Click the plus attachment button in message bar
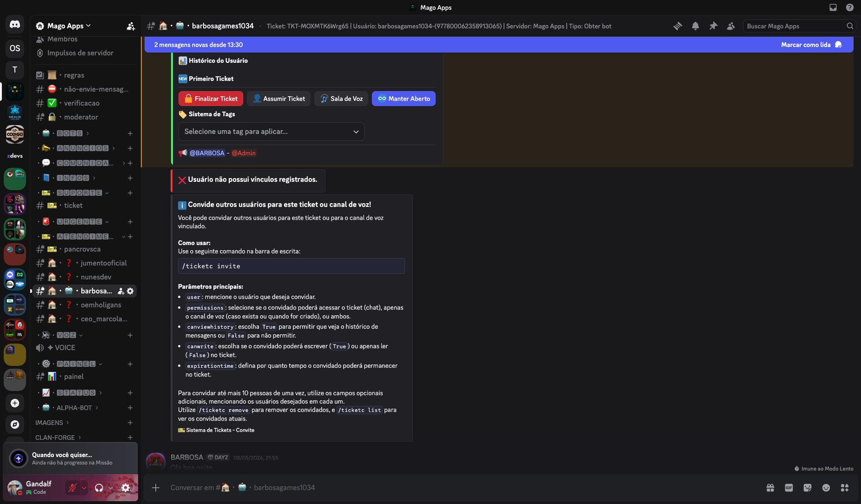This screenshot has height=504, width=861. tap(156, 488)
